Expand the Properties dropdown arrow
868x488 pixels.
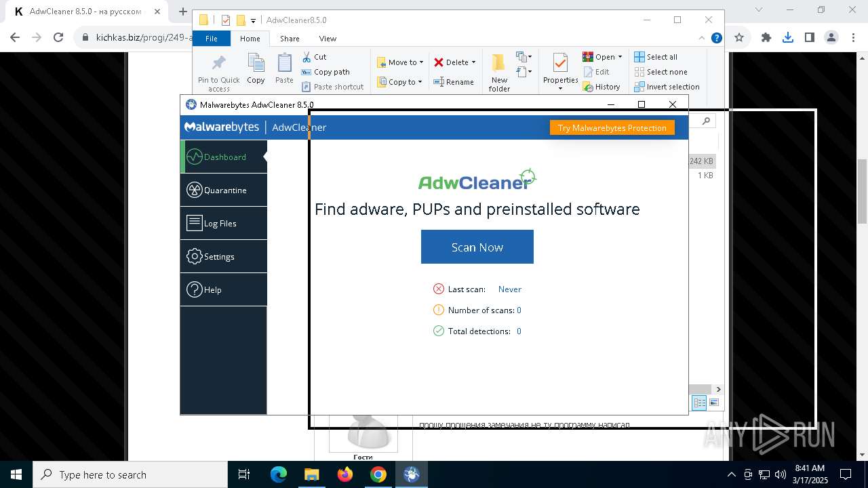coord(560,88)
